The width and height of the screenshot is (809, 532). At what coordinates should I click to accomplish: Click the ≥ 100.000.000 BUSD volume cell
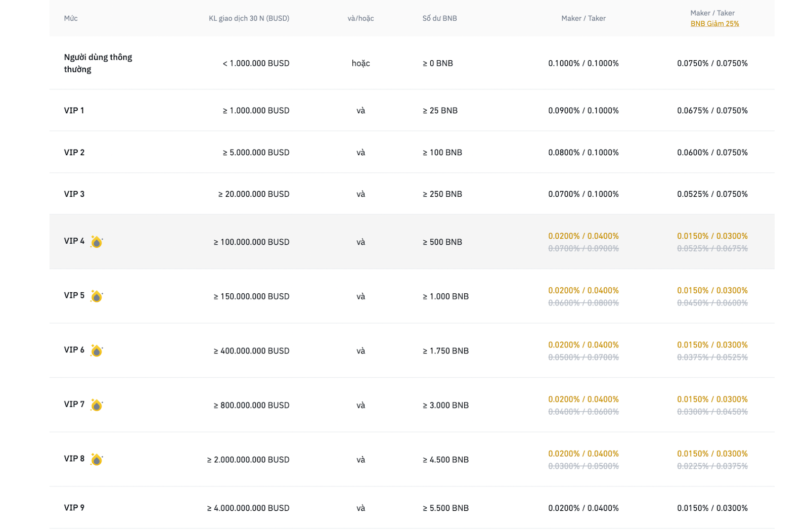point(251,242)
